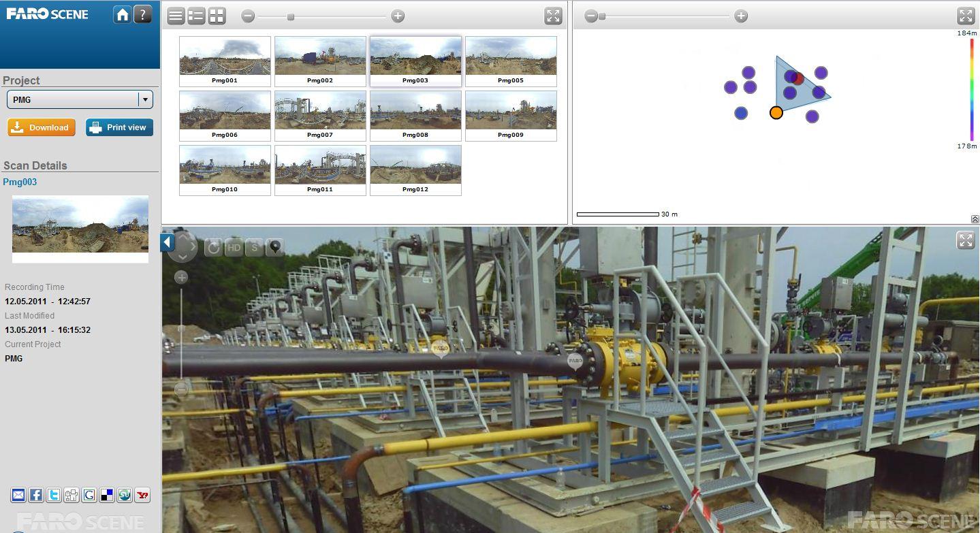Share project on Facebook

[x=36, y=496]
